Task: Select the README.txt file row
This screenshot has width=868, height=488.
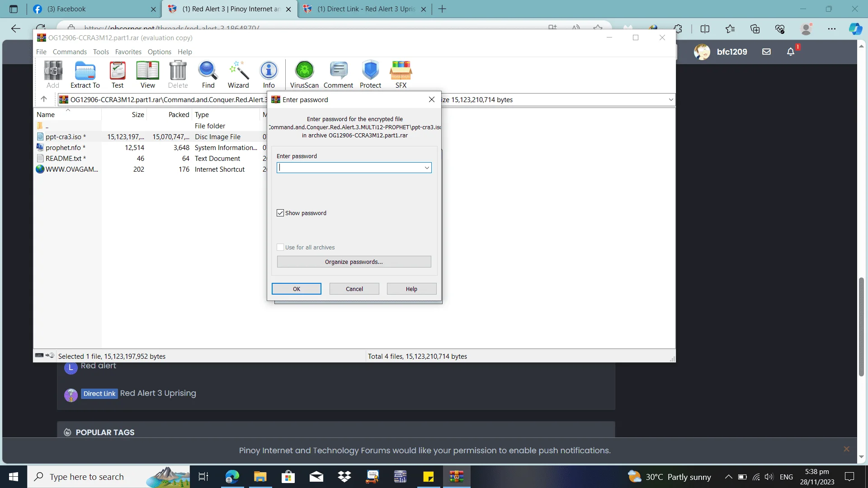Action: [x=149, y=158]
